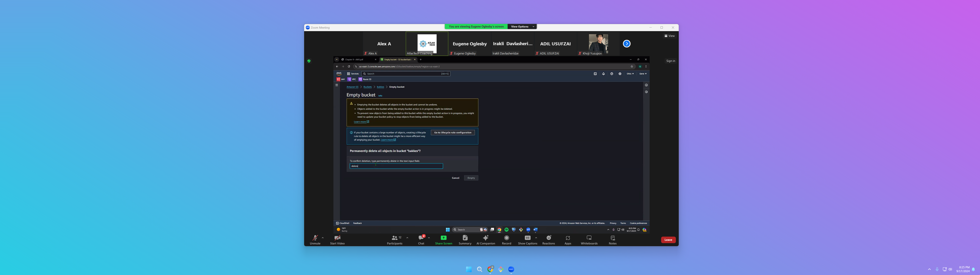Open the Chat panel
The height and width of the screenshot is (275, 980).
click(421, 239)
